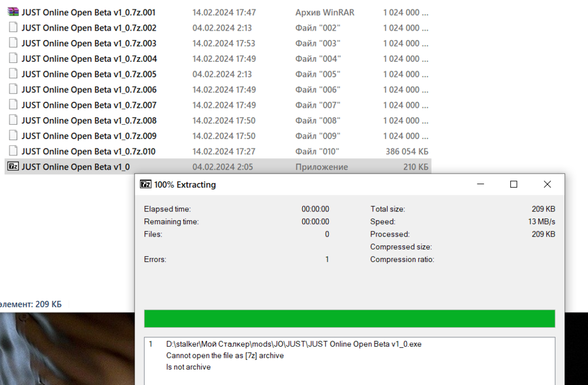Image resolution: width=588 pixels, height=385 pixels.
Task: Click the Total size label
Action: pos(387,209)
